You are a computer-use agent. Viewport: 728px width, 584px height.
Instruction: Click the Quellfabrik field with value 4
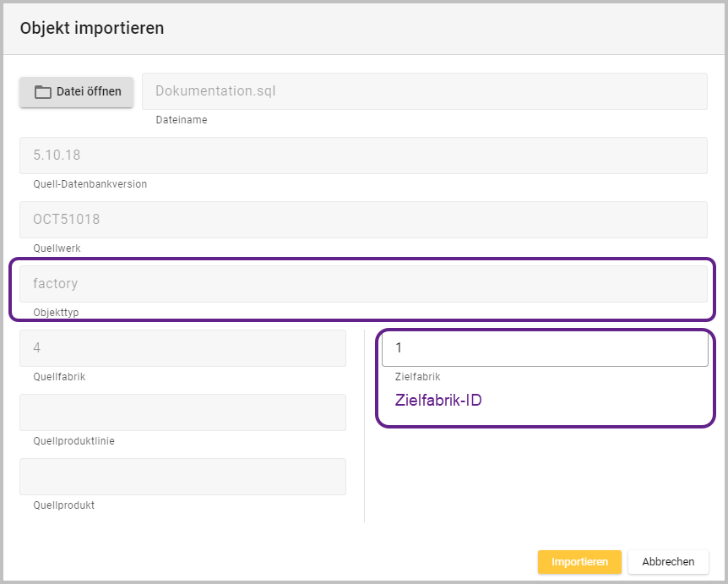[x=182, y=348]
